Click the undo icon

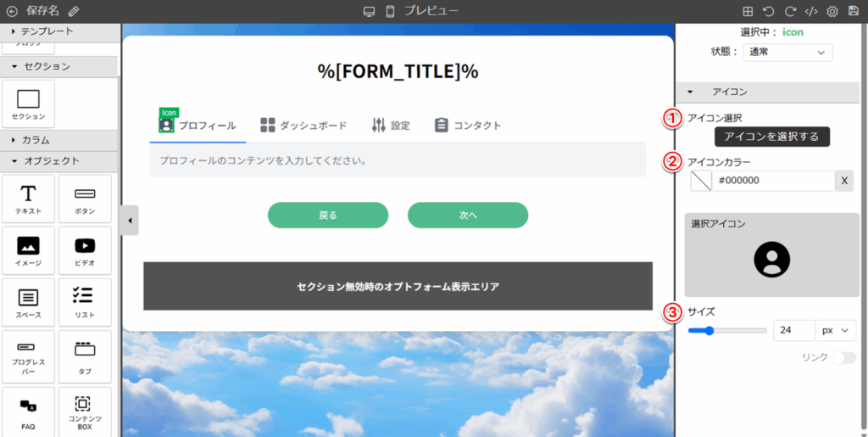[769, 12]
